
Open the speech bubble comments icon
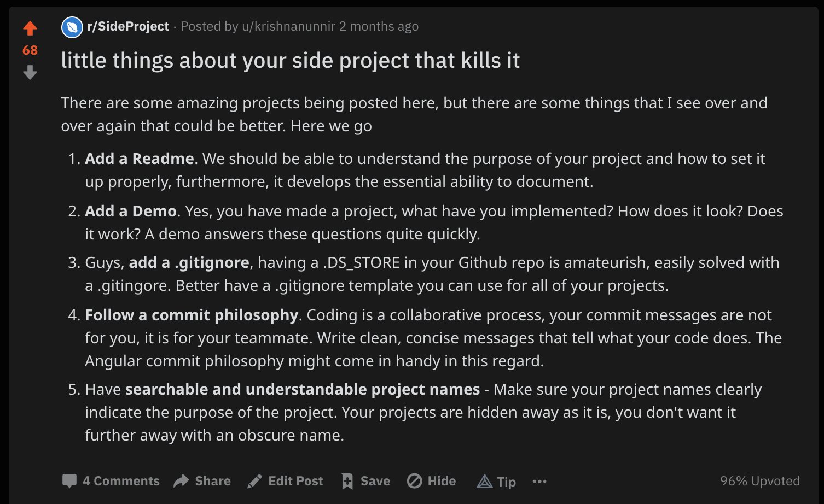coord(69,481)
